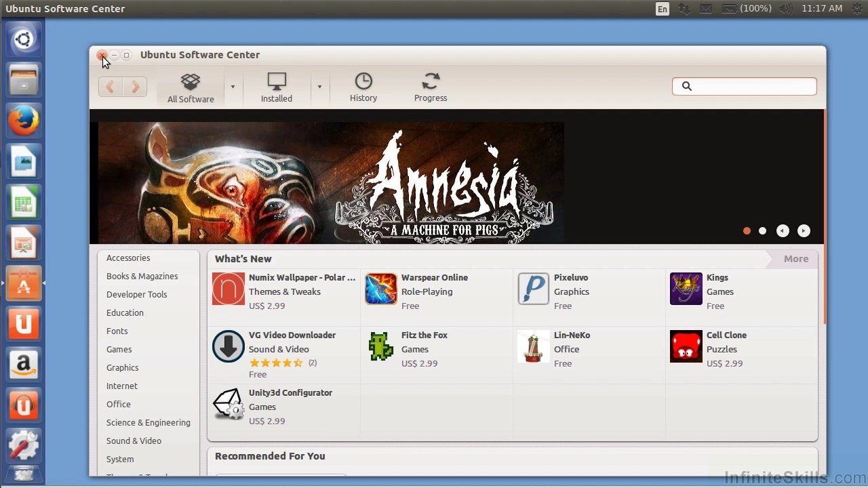Open the Ubuntu Dash from the launcher

24,39
